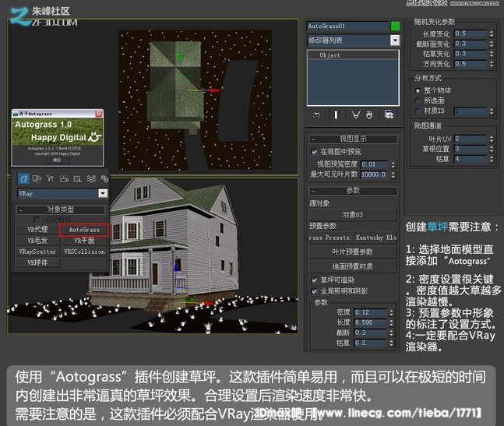504x426 pixels.
Task: Click the Remove Modifier icon
Action: (x=369, y=114)
